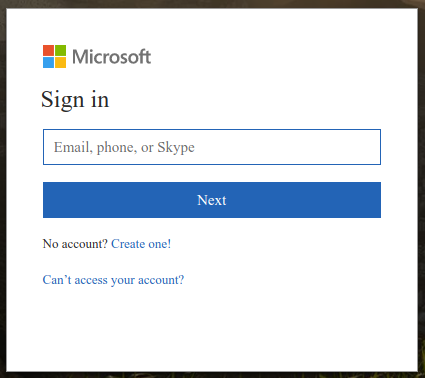This screenshot has height=378, width=425.
Task: Click the No account? label text
Action: click(x=75, y=244)
